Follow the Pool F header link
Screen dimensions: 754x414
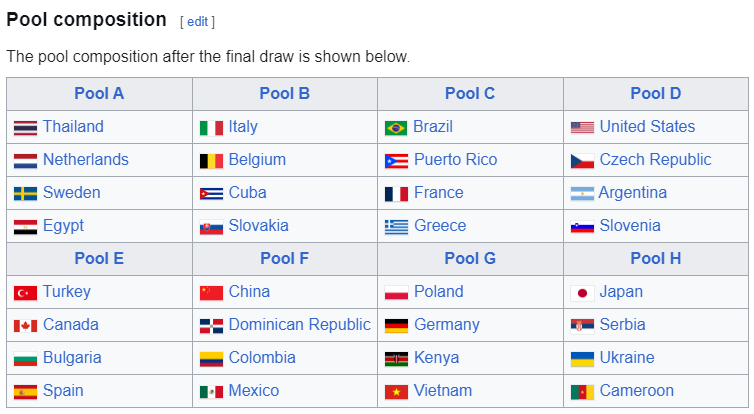coord(284,258)
